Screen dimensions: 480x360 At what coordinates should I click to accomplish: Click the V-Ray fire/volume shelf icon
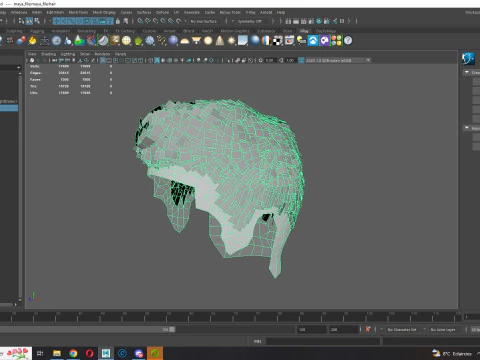(32, 41)
